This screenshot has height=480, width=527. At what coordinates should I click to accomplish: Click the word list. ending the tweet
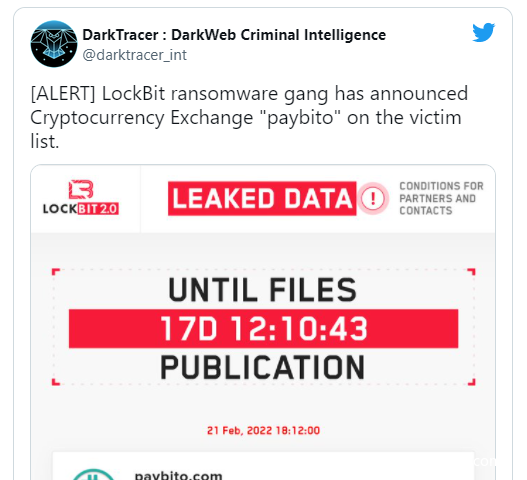[45, 142]
